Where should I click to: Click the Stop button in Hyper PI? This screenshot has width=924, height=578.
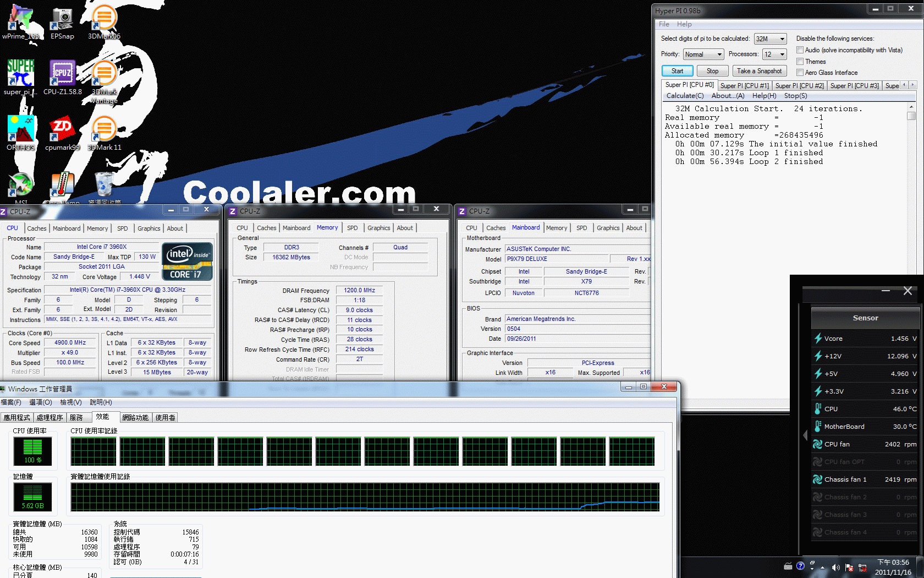[712, 71]
